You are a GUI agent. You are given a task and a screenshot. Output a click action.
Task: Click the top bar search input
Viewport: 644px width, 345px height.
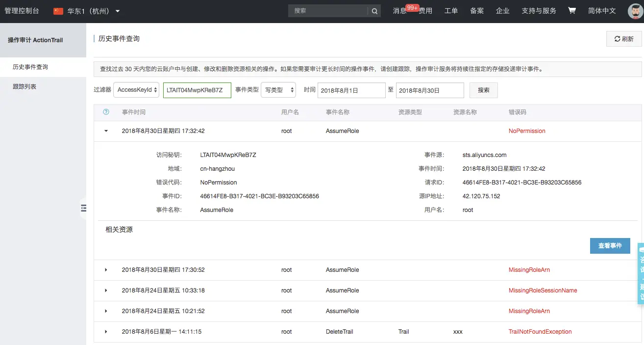328,11
